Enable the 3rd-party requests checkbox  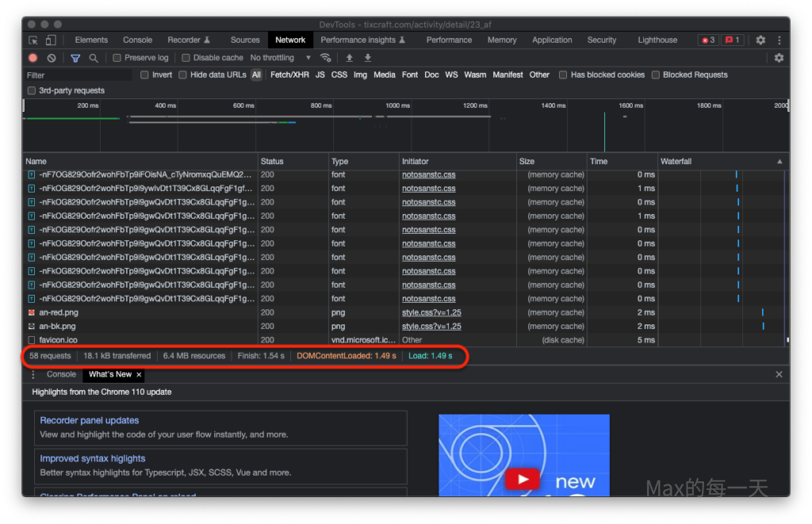32,91
